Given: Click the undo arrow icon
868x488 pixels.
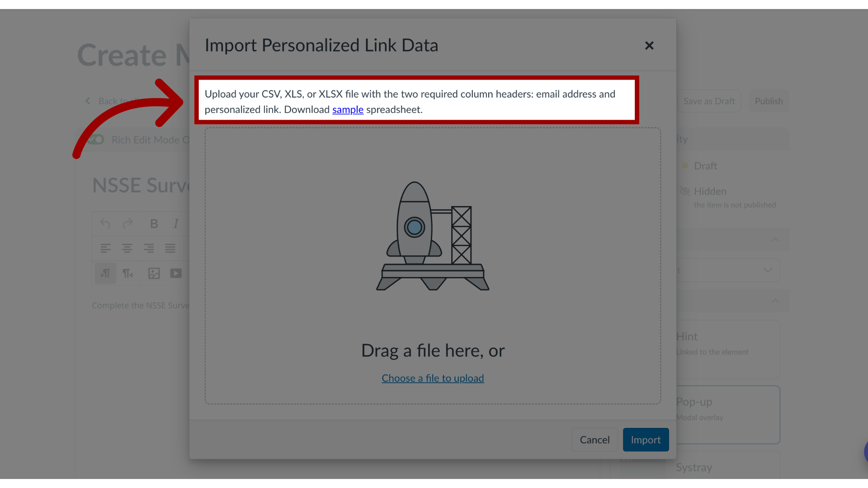Looking at the screenshot, I should click(105, 223).
